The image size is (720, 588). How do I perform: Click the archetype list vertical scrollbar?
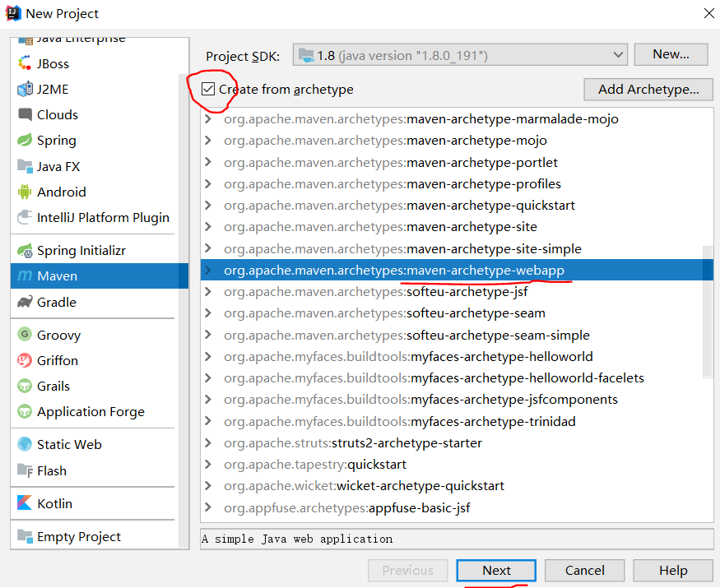tap(708, 313)
